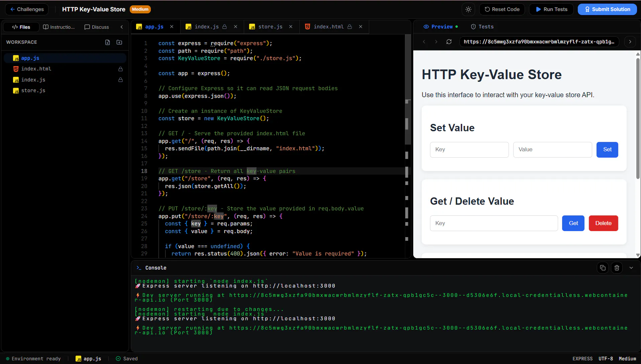Click the blue Set button
This screenshot has height=364, width=641.
607,150
